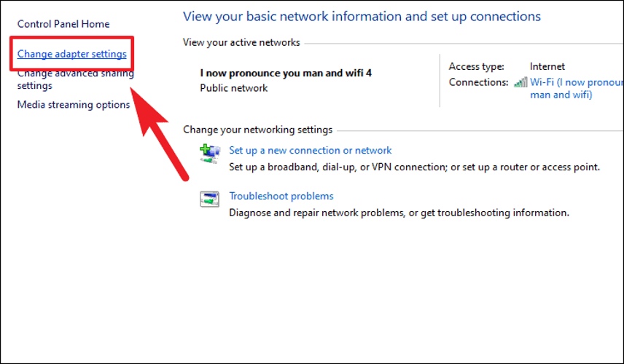Screen dimensions: 624x364
Task: Open the Wi-Fi connection status link
Action: pos(577,88)
